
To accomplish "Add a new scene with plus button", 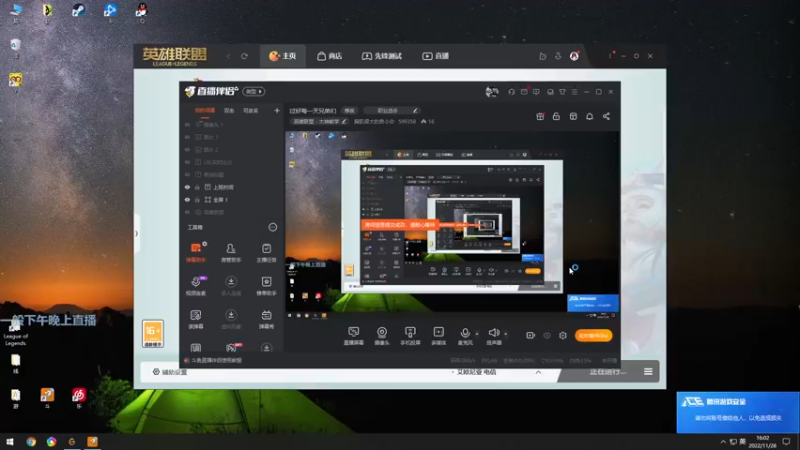I will [277, 111].
